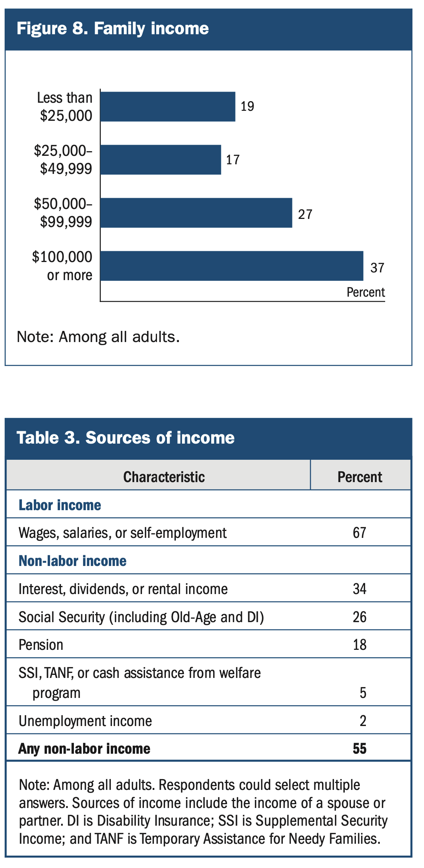
Task: Click the Unemployment income row
Action: [x=85, y=721]
